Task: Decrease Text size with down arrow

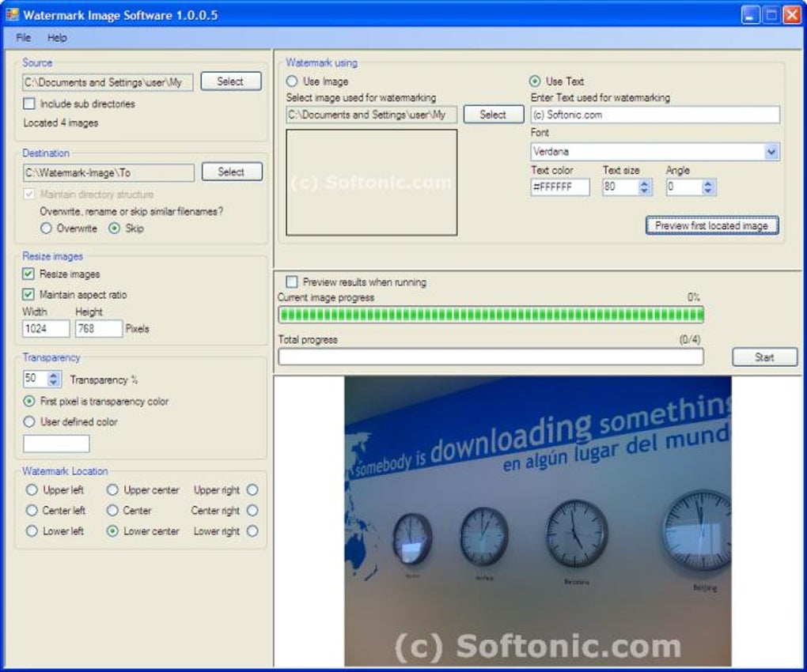Action: [644, 191]
